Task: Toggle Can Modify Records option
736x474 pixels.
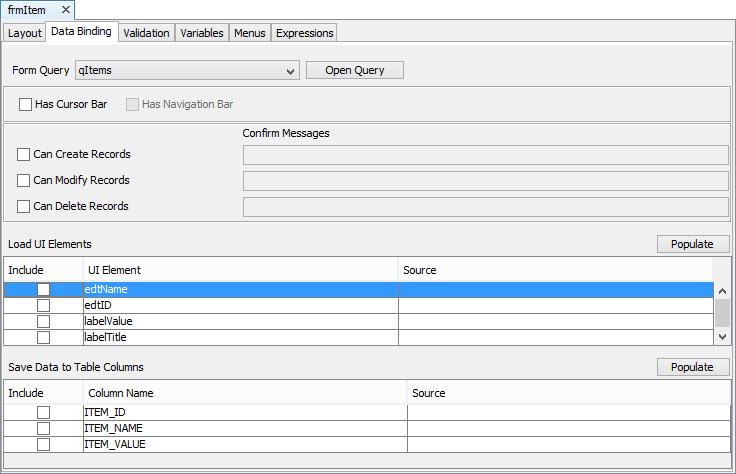Action: coord(24,181)
